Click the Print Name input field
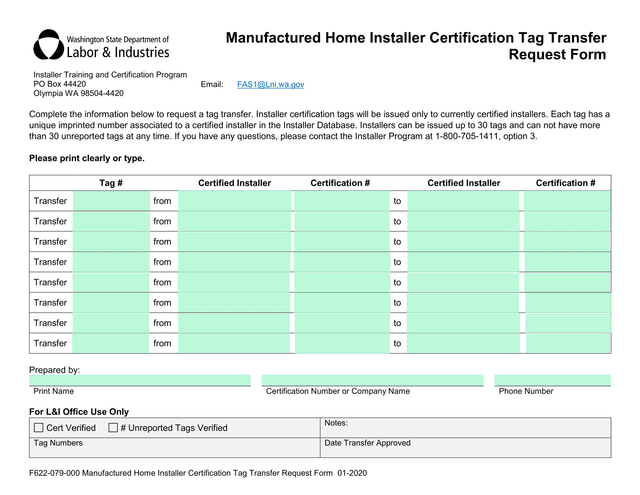This screenshot has height=495, width=640. (140, 380)
